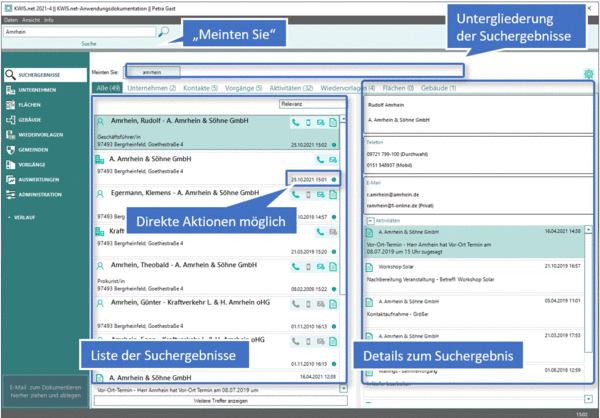Open Gebäude in the sidebar
Screen dimensions: 600x418
tap(30, 118)
